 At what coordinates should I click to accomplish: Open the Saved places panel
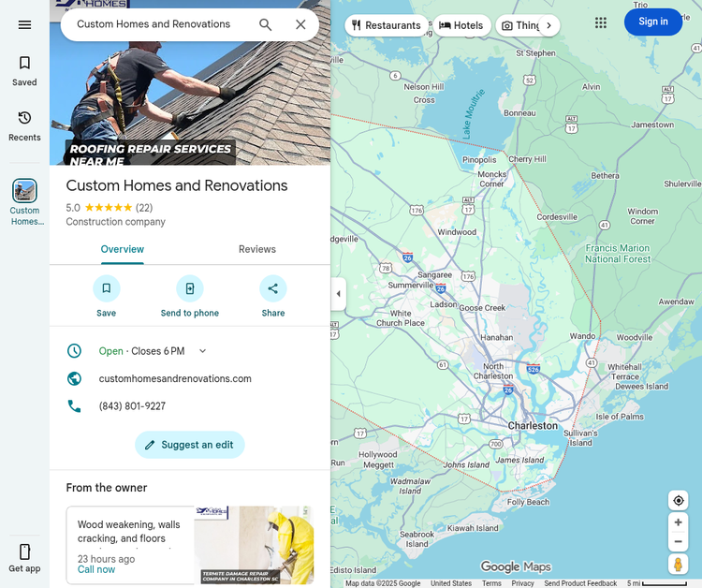24,71
